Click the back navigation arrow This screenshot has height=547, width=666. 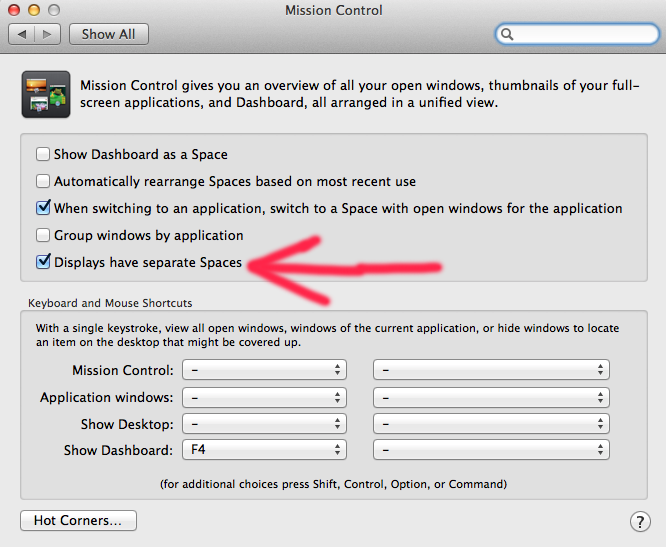tap(23, 34)
